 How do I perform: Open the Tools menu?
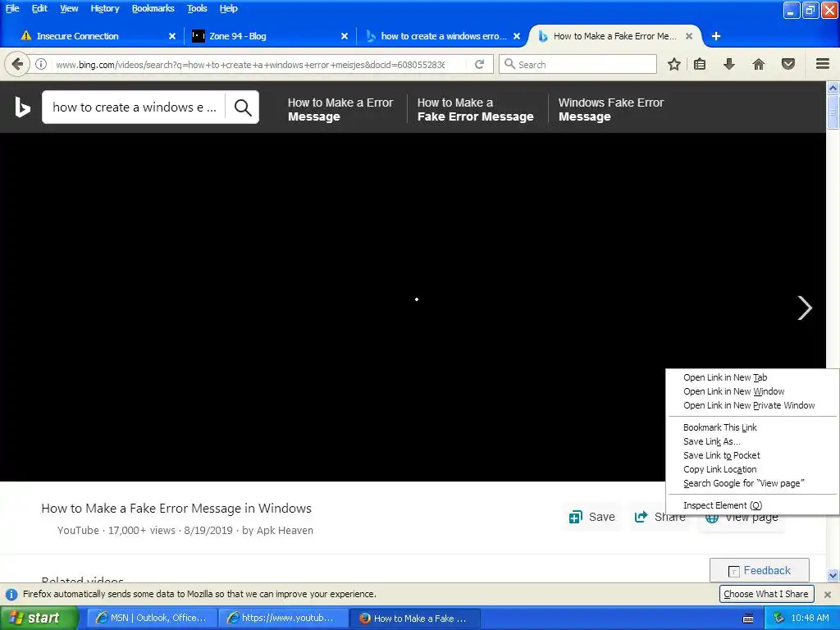pos(197,8)
